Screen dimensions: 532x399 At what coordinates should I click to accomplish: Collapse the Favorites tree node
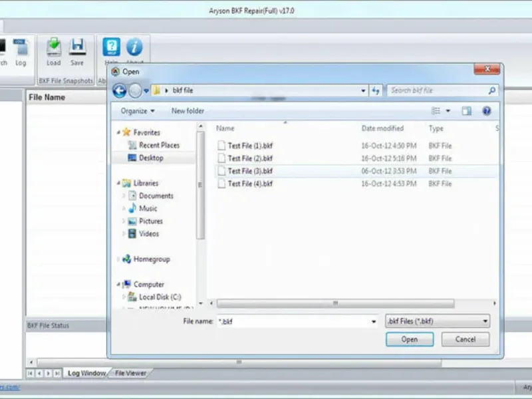(118, 132)
